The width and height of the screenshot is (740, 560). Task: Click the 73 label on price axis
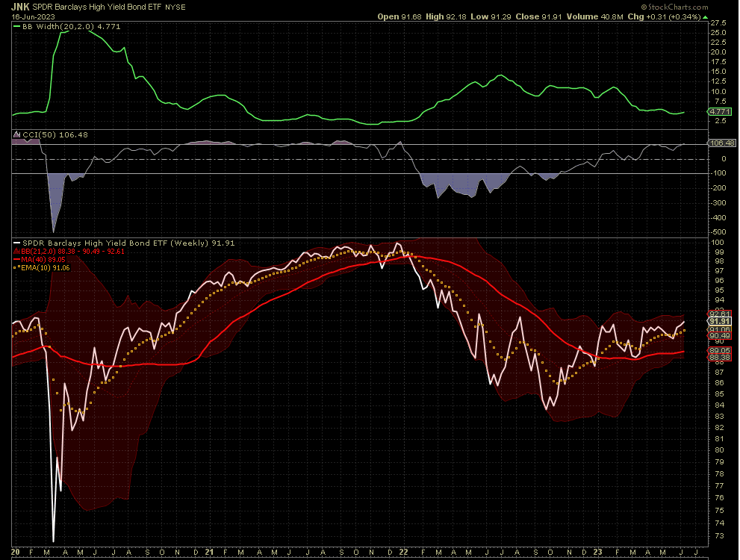click(x=720, y=536)
